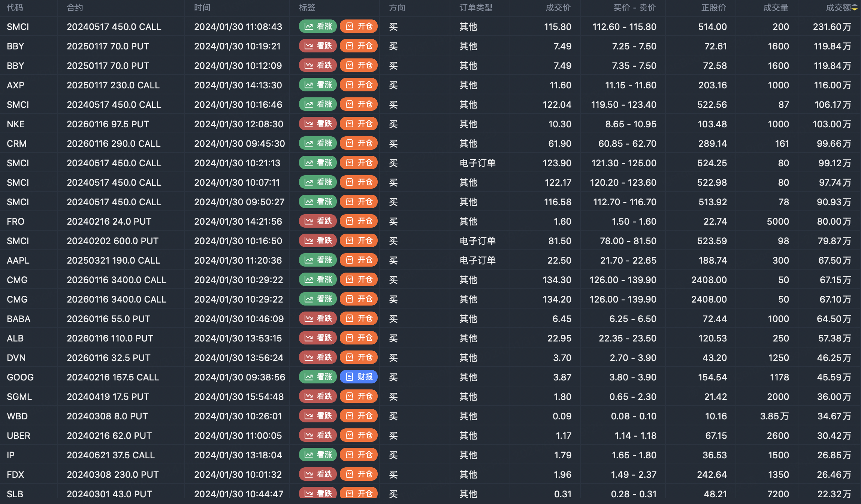Click 成交量 column header
861x504 pixels.
[x=776, y=8]
